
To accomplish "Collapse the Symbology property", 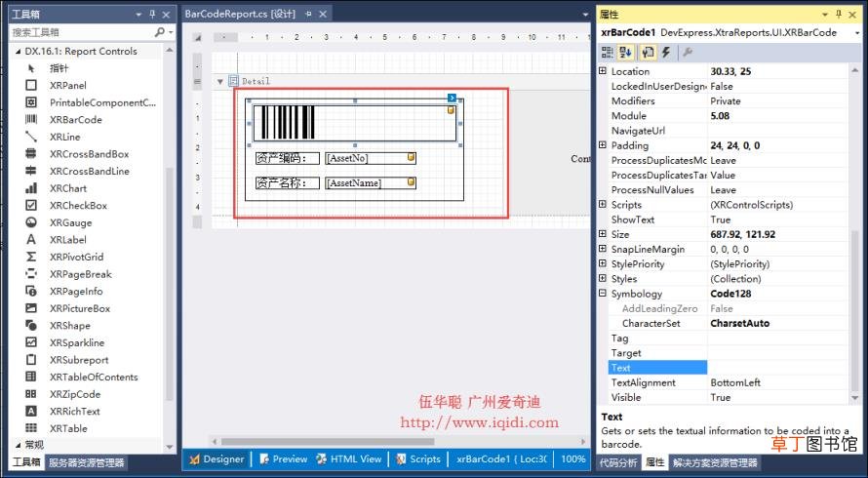I will [603, 294].
